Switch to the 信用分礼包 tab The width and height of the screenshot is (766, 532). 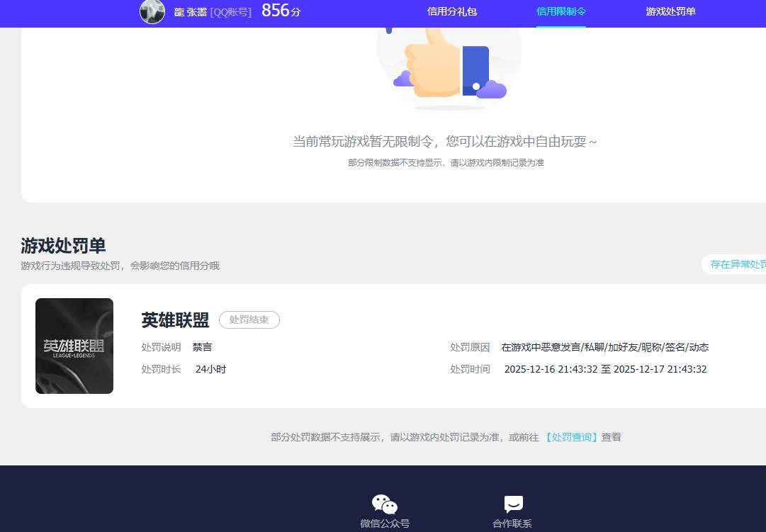click(x=451, y=12)
